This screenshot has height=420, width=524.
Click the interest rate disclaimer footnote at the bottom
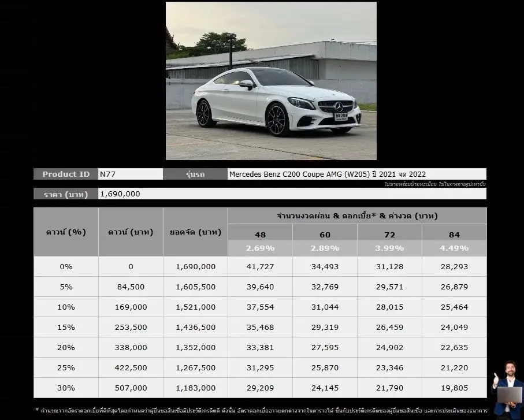click(261, 410)
